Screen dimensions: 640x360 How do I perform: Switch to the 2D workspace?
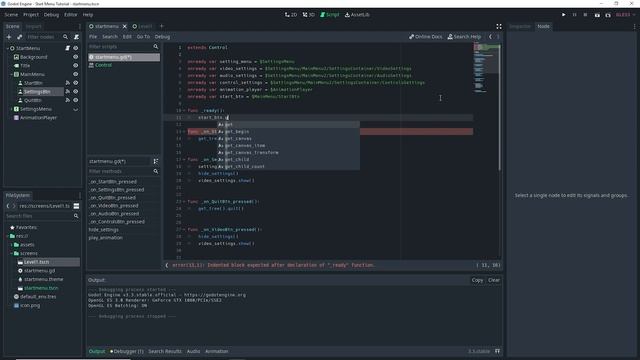coord(291,15)
